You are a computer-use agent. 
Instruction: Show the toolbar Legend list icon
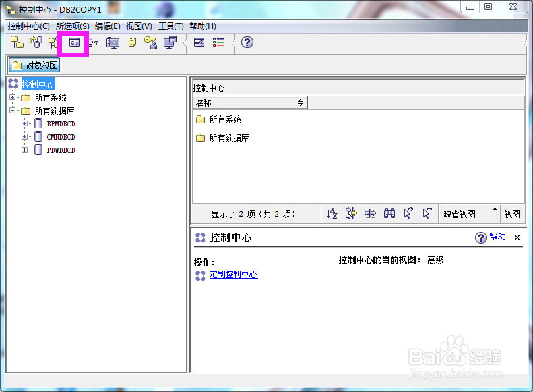pyautogui.click(x=218, y=42)
